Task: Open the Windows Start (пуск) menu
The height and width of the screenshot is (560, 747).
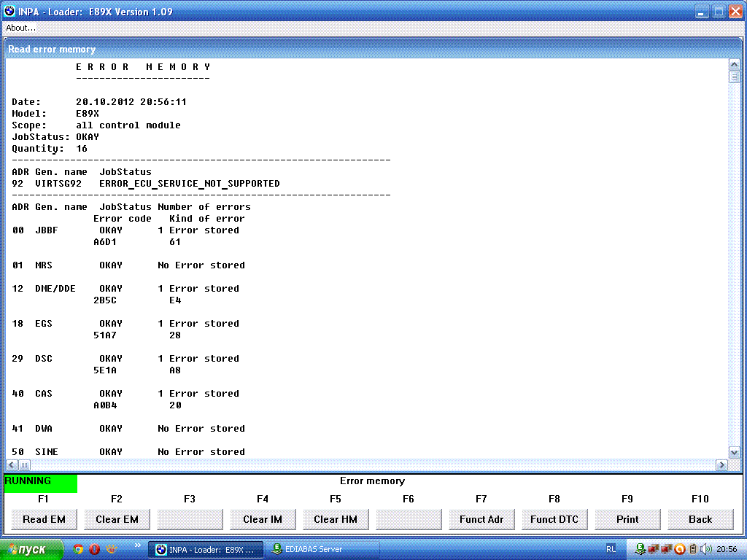Action: coord(32,549)
